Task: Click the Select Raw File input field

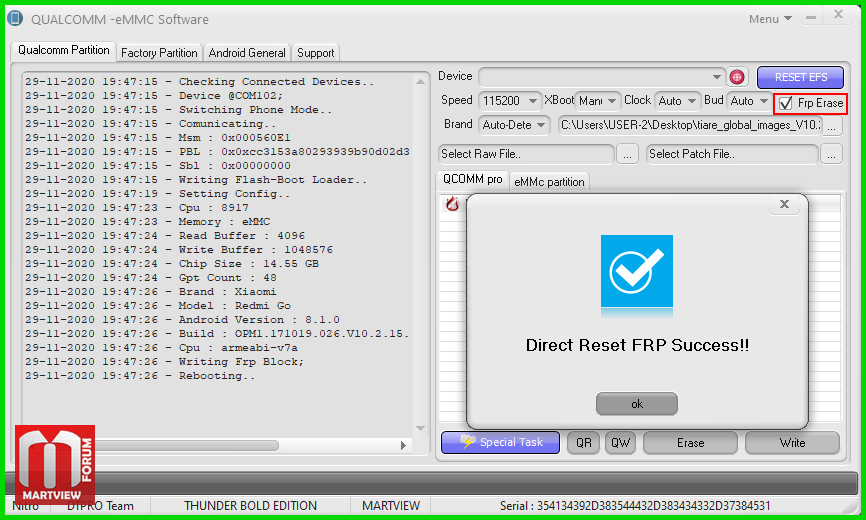Action: tap(526, 154)
